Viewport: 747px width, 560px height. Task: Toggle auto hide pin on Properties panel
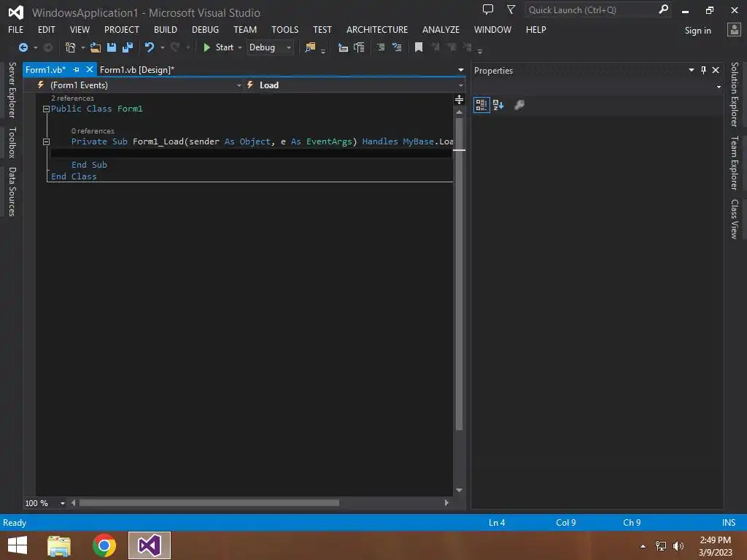coord(704,70)
